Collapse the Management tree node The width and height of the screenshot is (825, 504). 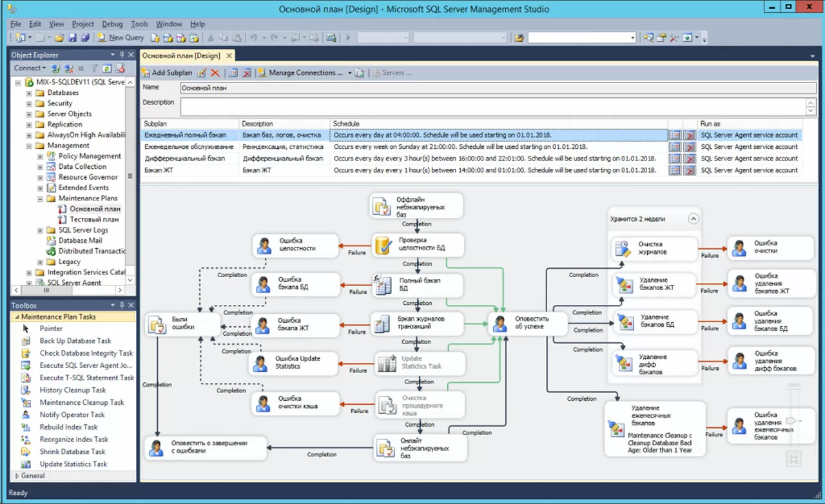pos(29,146)
